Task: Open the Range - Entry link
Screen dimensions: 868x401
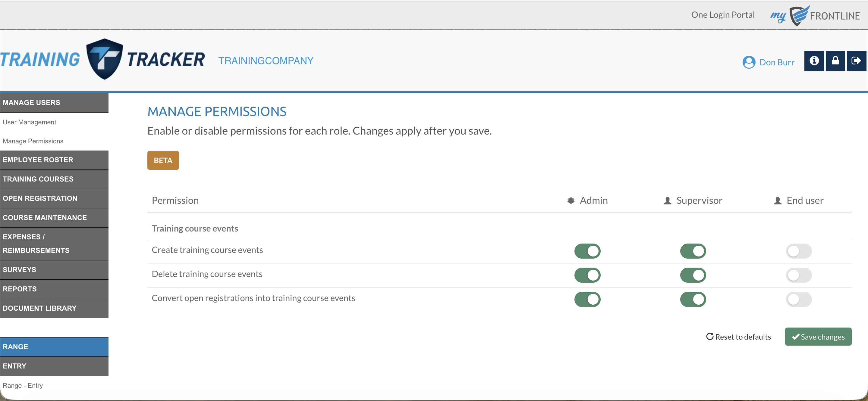Action: pyautogui.click(x=23, y=386)
